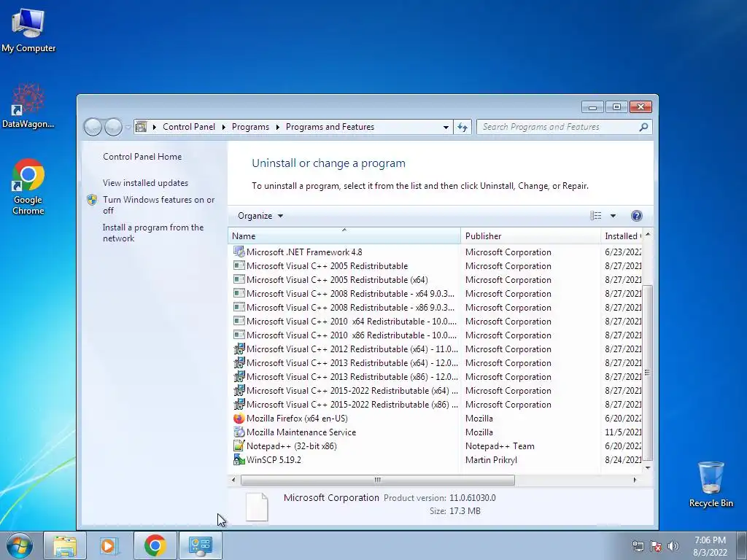747x560 pixels.
Task: Select Visual C++ 2015-2022 Redistributable (x64) row
Action: click(x=435, y=390)
